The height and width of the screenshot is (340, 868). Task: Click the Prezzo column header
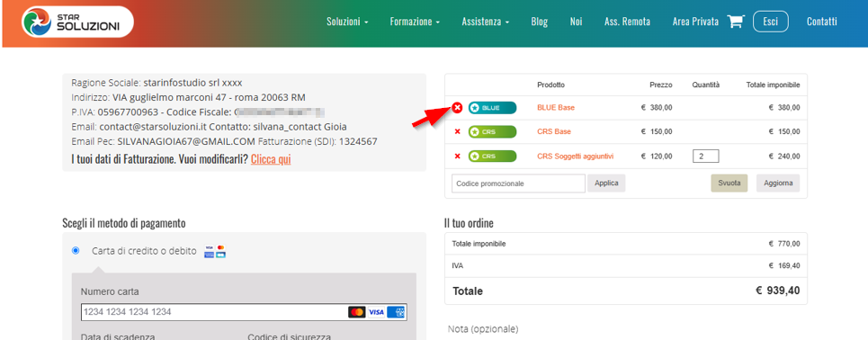point(661,85)
